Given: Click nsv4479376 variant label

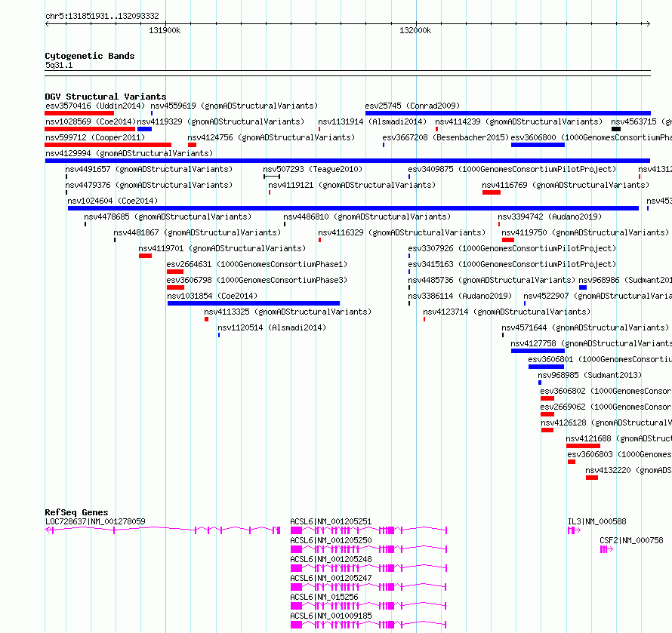Looking at the screenshot, I should click(149, 185).
